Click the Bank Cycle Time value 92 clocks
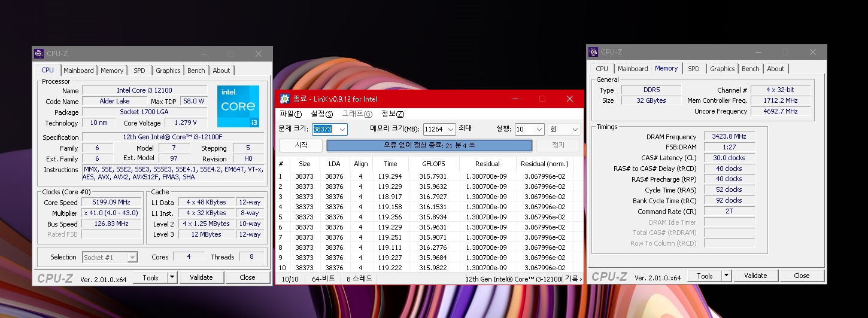This screenshot has width=868, height=318. click(729, 201)
